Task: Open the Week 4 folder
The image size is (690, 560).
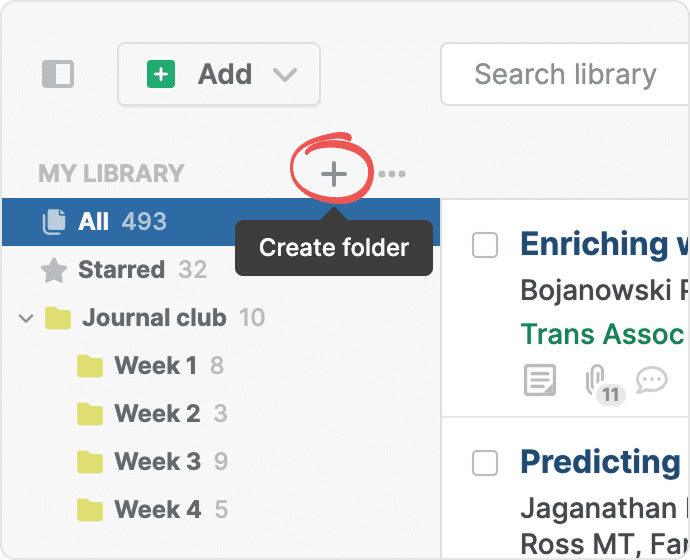Action: click(x=157, y=510)
